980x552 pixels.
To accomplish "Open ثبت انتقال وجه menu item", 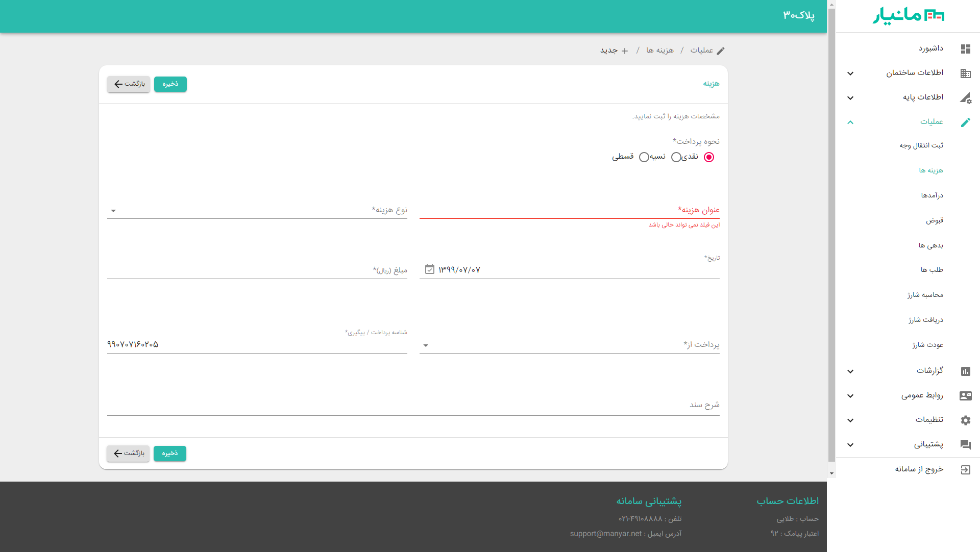I will click(x=921, y=145).
